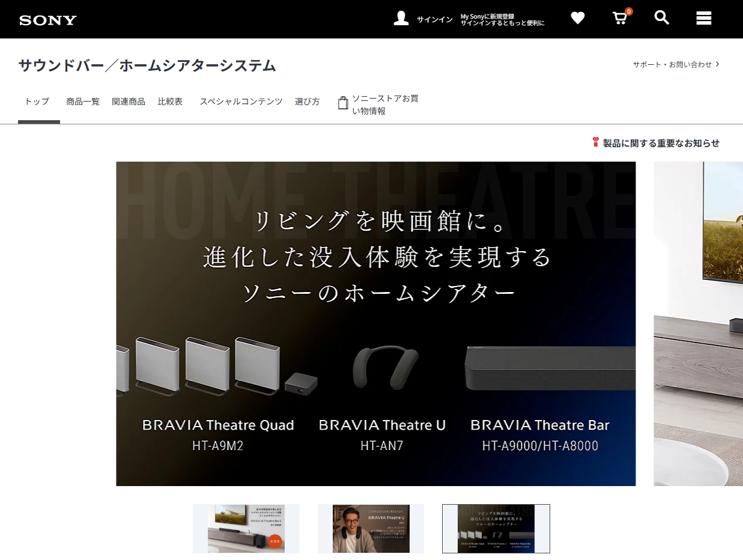Go to the 比較表 tab
Image resolution: width=743 pixels, height=560 pixels.
coord(170,102)
